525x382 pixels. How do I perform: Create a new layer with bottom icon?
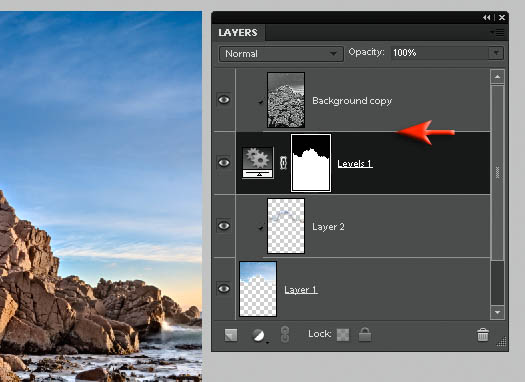click(231, 335)
